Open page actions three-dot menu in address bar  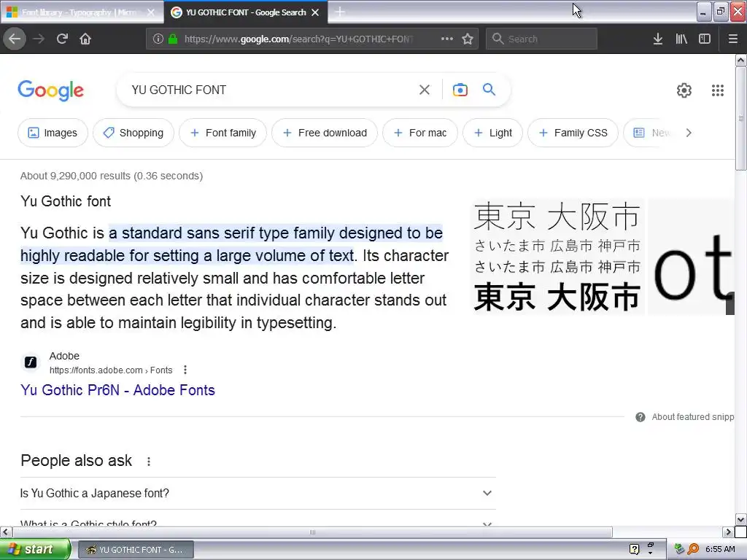(447, 39)
